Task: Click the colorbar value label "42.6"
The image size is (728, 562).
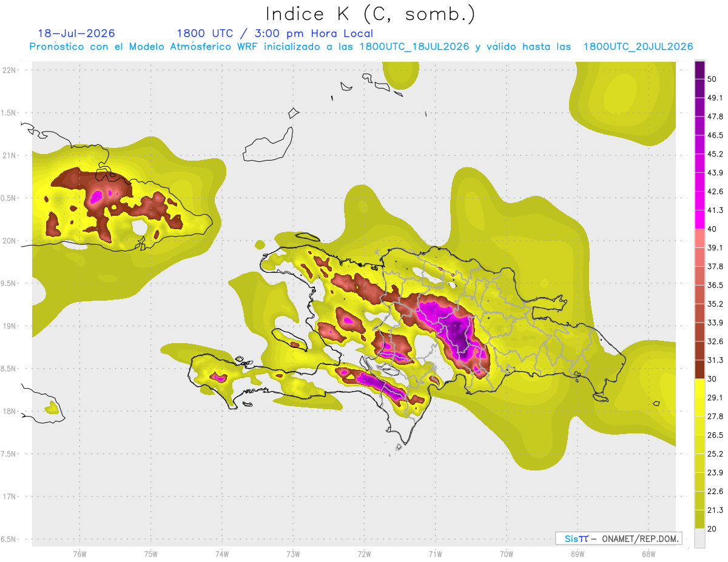Action: pyautogui.click(x=715, y=192)
